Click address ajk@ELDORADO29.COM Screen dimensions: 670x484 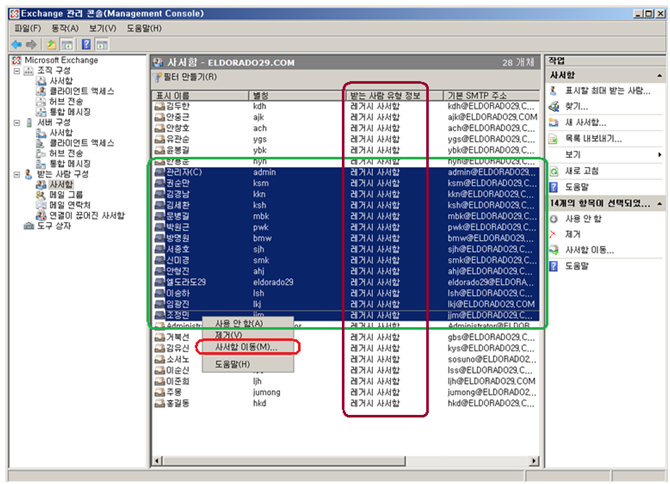point(492,117)
